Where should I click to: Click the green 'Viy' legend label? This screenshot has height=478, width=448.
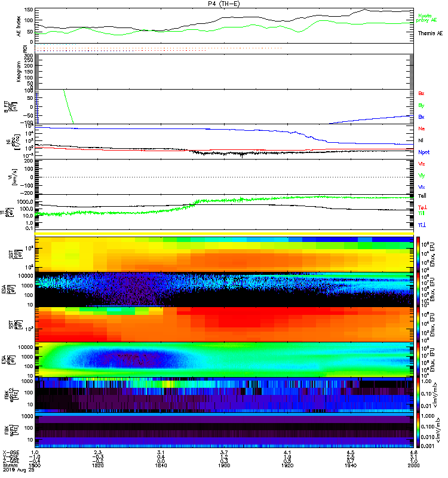click(421, 176)
